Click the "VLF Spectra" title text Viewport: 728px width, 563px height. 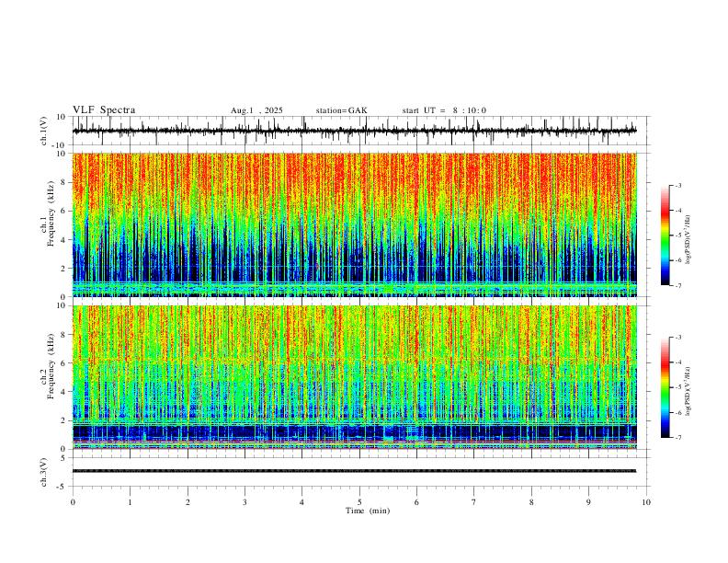point(104,110)
